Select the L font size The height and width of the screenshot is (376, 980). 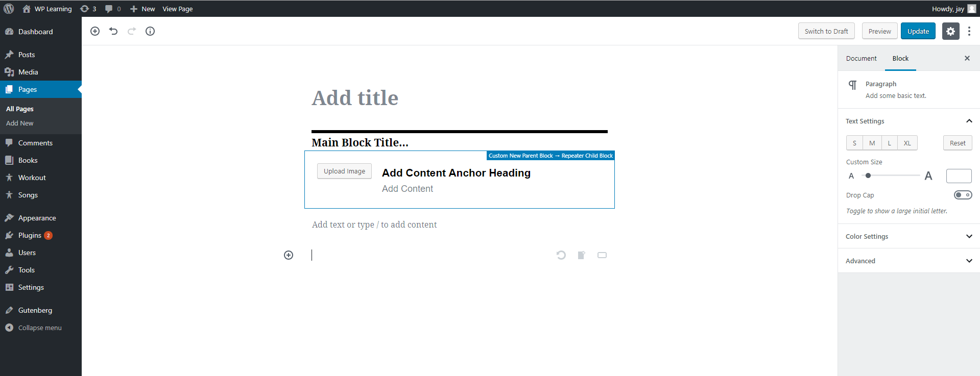coord(890,143)
